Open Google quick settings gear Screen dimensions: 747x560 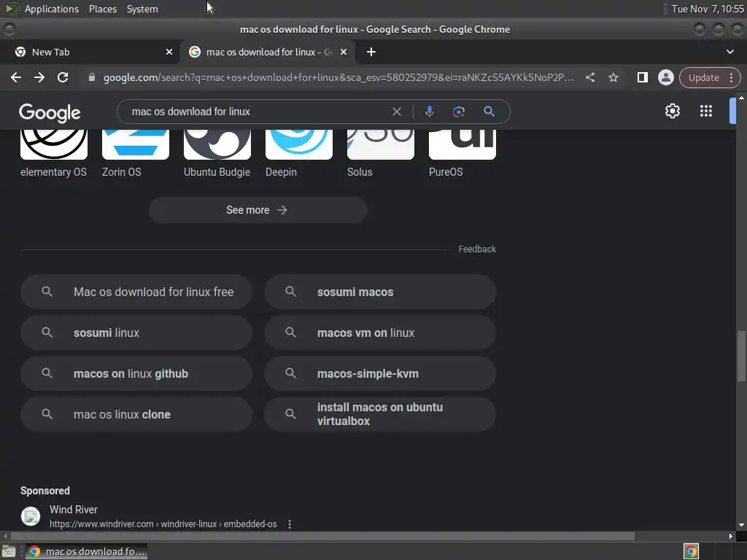(672, 111)
